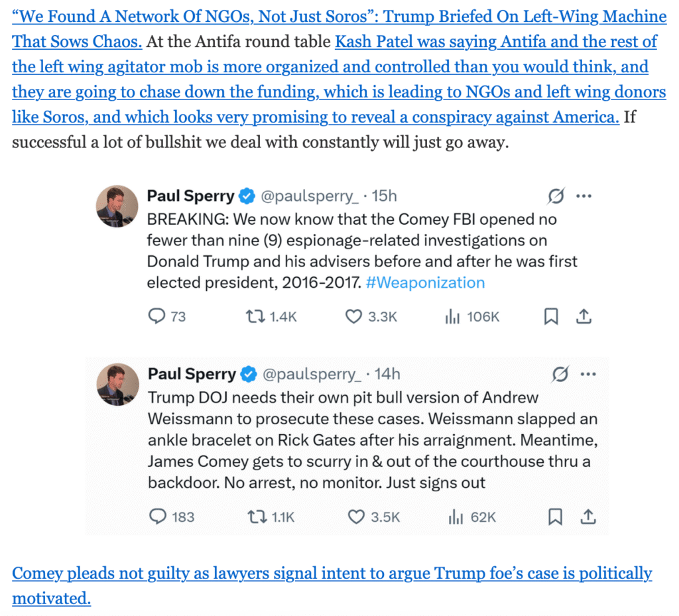The height and width of the screenshot is (616, 679).
Task: Open more options on second tweet
Action: click(588, 375)
